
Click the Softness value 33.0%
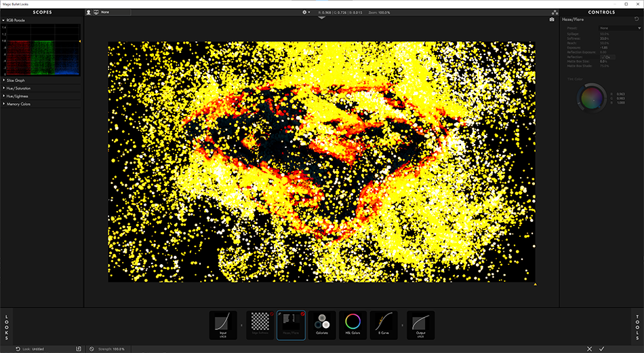pyautogui.click(x=605, y=39)
